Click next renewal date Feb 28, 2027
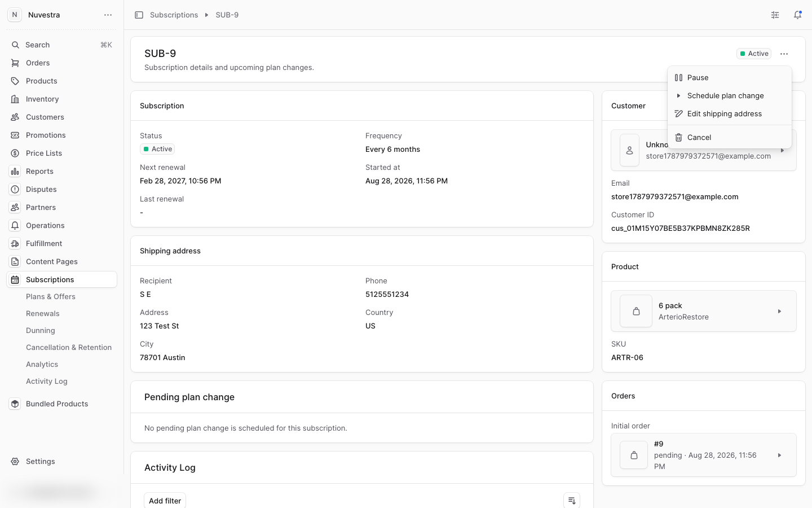 tap(180, 181)
